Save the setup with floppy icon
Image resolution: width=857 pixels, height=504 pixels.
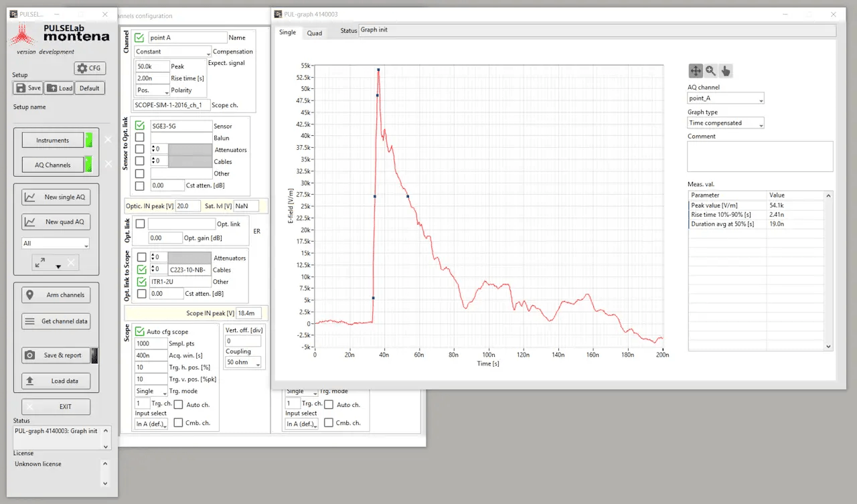[x=28, y=88]
